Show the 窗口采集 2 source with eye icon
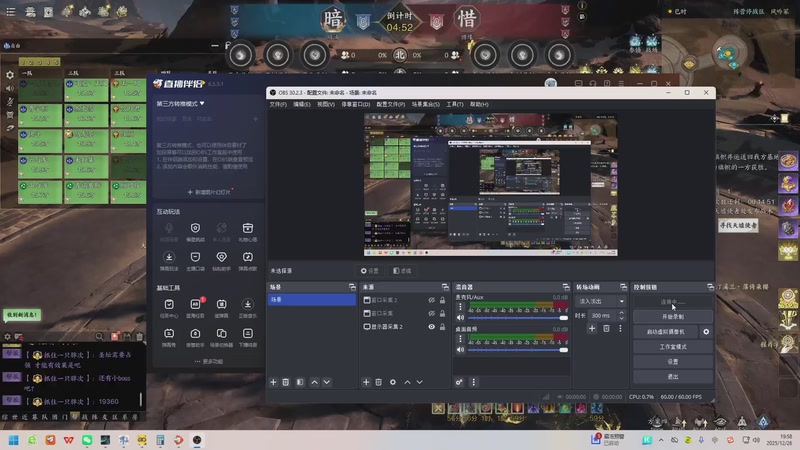This screenshot has height=450, width=800. point(432,300)
